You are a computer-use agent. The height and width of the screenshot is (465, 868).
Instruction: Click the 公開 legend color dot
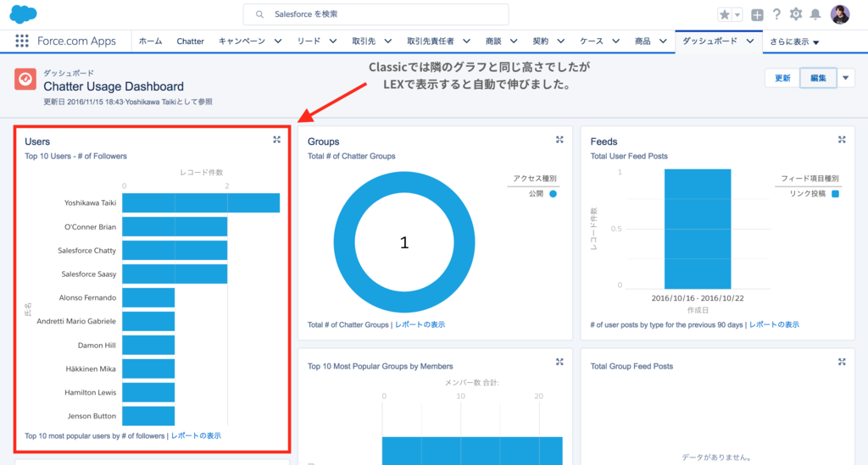(553, 193)
